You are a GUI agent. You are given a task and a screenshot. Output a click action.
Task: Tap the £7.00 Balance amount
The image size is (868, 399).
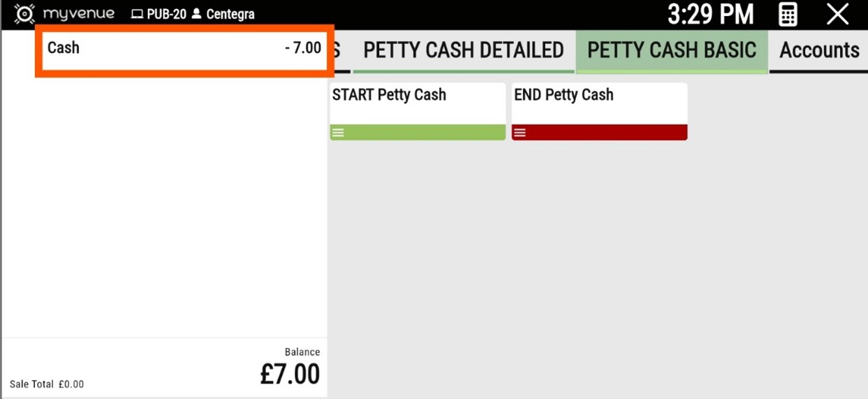click(290, 374)
